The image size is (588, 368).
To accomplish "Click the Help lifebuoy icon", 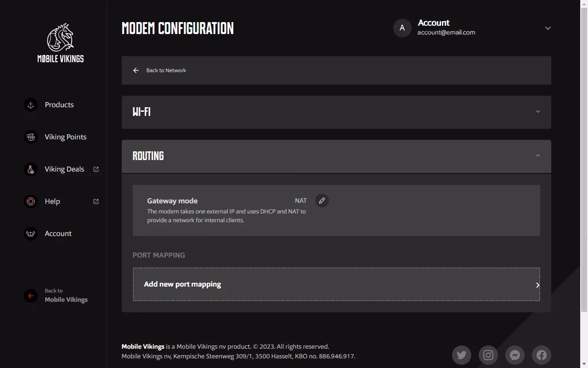I will pyautogui.click(x=31, y=201).
